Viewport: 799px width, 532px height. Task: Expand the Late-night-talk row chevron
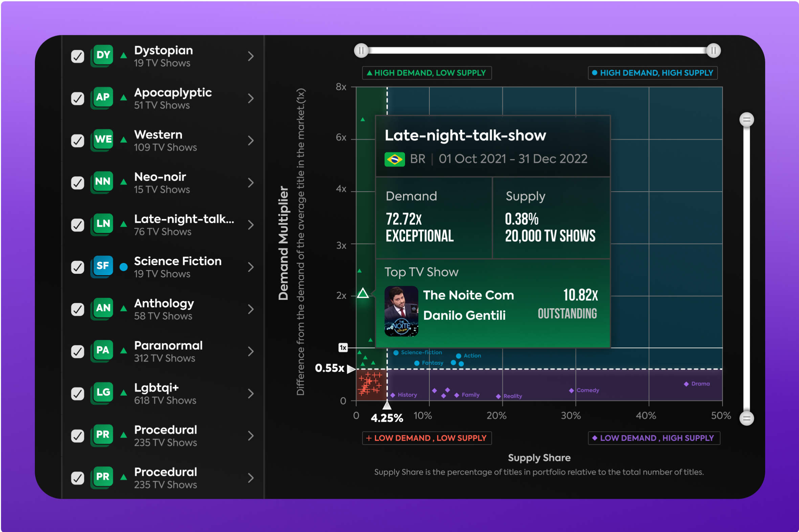(251, 225)
